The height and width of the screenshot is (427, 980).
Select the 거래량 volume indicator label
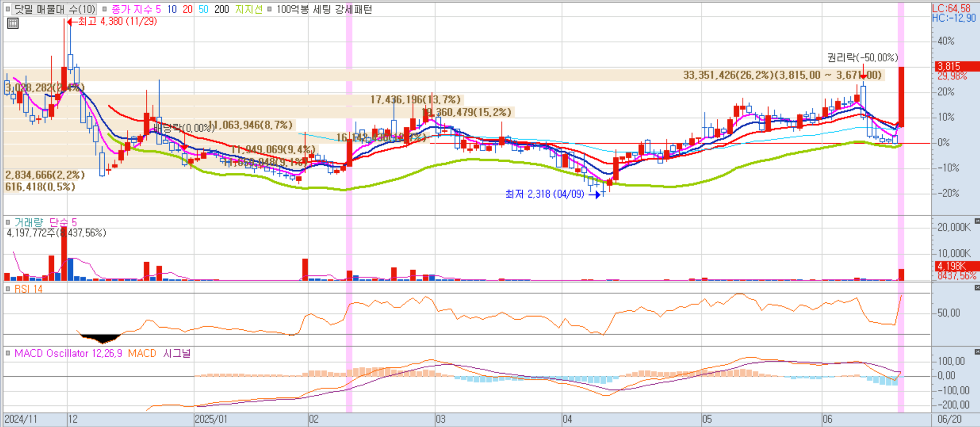29,222
